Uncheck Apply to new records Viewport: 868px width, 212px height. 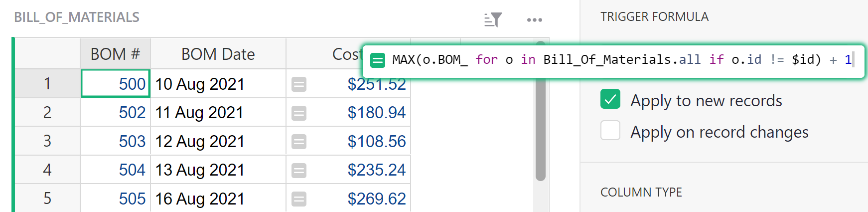point(610,99)
